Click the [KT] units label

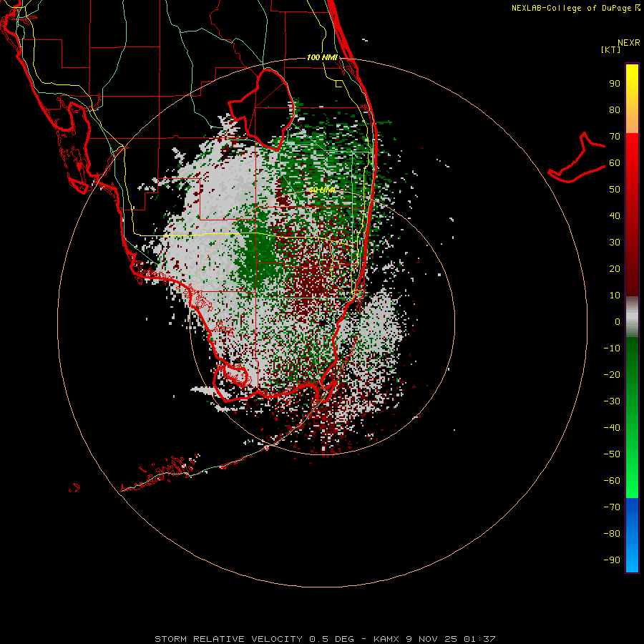[x=611, y=49]
